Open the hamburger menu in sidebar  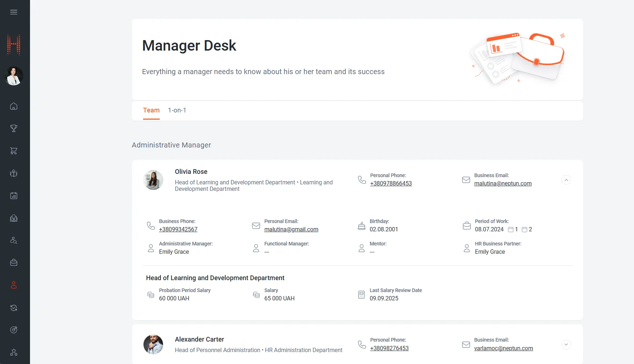point(14,12)
